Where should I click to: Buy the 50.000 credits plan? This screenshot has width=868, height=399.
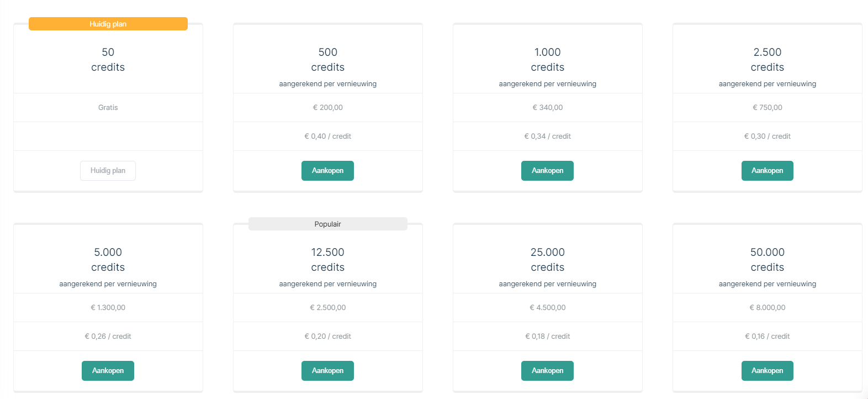[767, 371]
